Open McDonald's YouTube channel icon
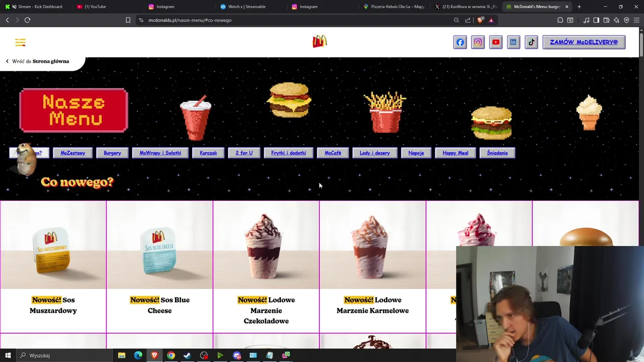Viewport: 644px width, 362px height. (496, 42)
